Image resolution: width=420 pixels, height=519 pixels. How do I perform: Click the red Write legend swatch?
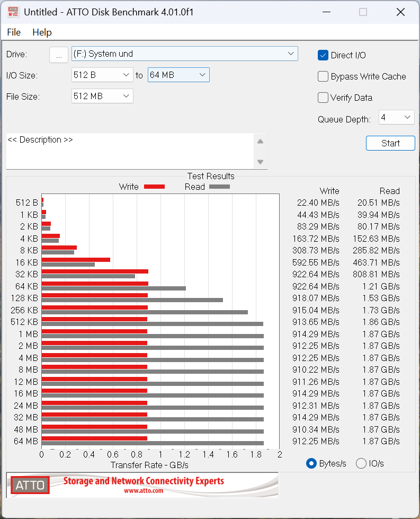[154, 187]
